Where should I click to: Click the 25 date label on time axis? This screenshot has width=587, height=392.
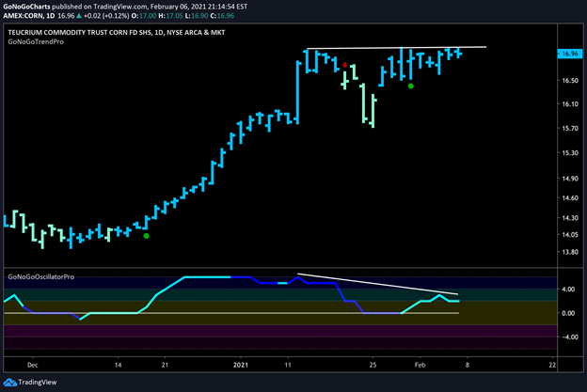click(373, 365)
